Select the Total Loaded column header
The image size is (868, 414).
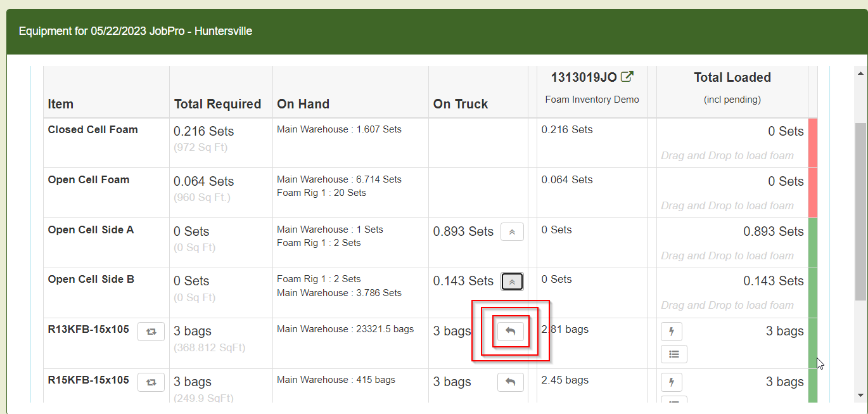point(732,77)
